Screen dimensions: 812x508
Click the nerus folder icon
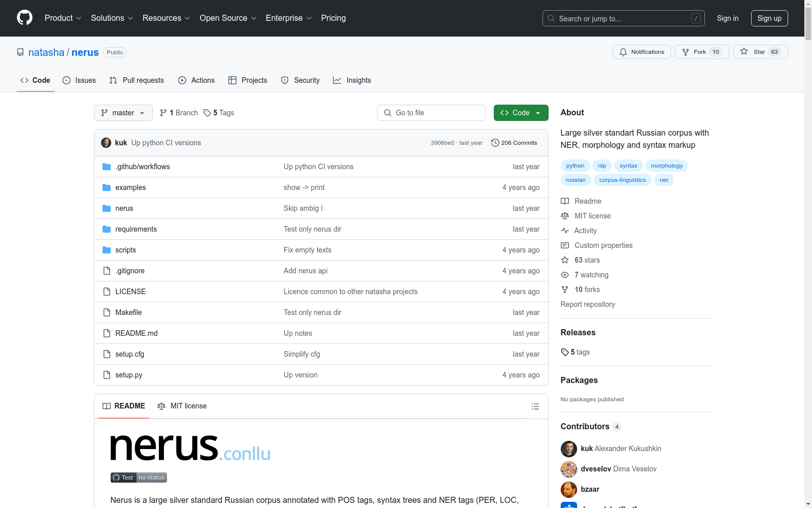tap(107, 208)
